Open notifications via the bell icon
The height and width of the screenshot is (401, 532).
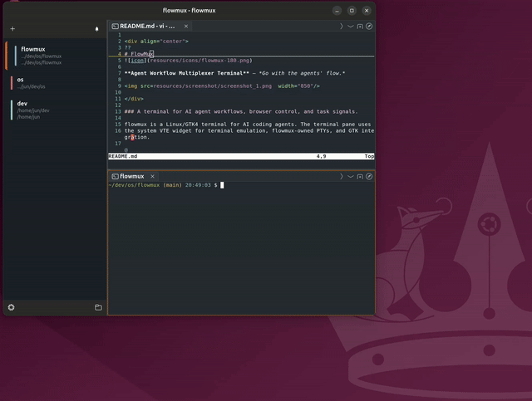click(96, 29)
